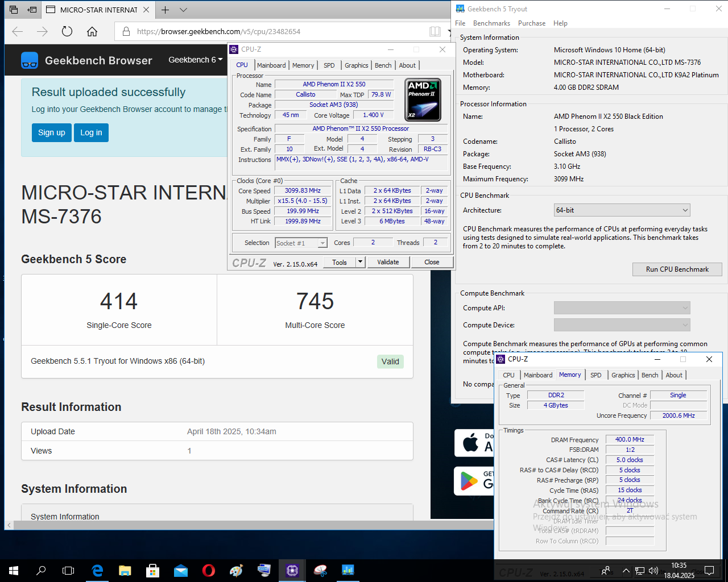Open the Compute API dropdown
Screen dimensions: 728x582
(x=622, y=308)
